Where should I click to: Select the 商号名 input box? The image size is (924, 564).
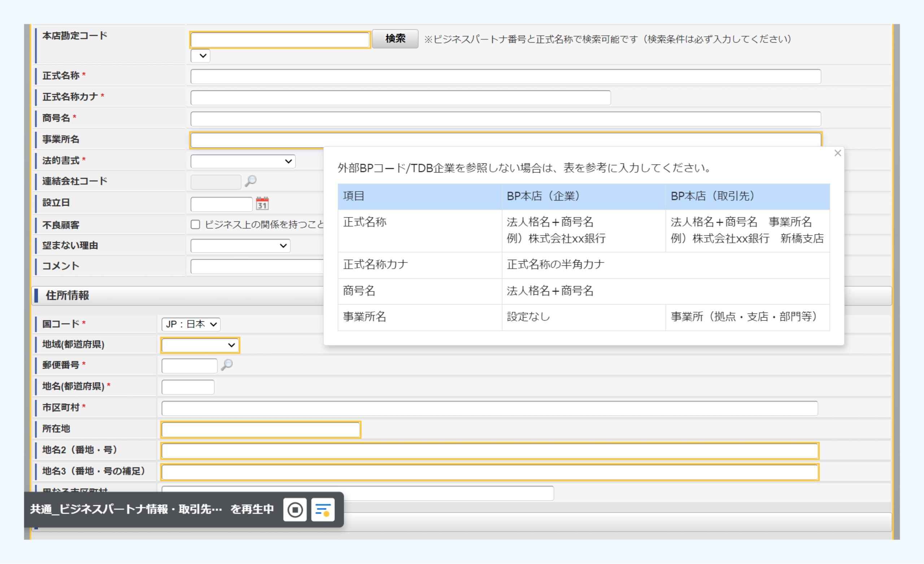pyautogui.click(x=505, y=119)
